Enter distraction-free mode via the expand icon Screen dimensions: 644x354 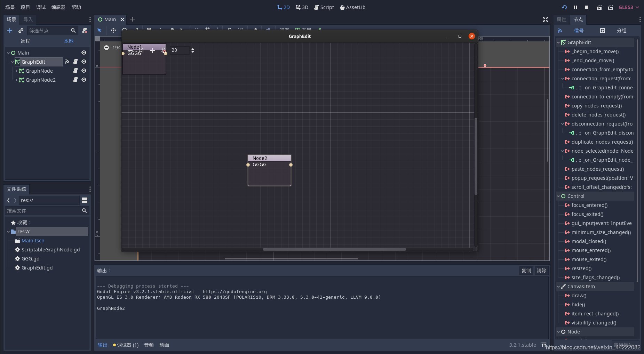coord(546,19)
